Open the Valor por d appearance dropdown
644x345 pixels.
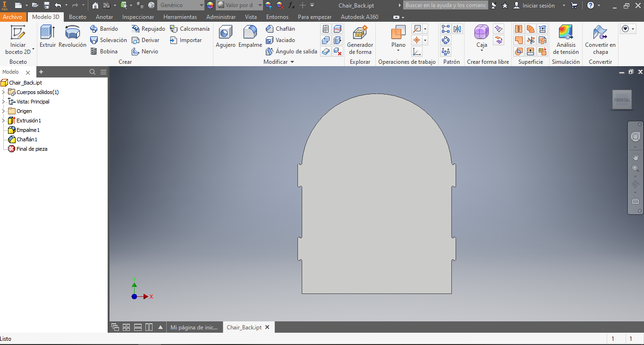[239, 5]
